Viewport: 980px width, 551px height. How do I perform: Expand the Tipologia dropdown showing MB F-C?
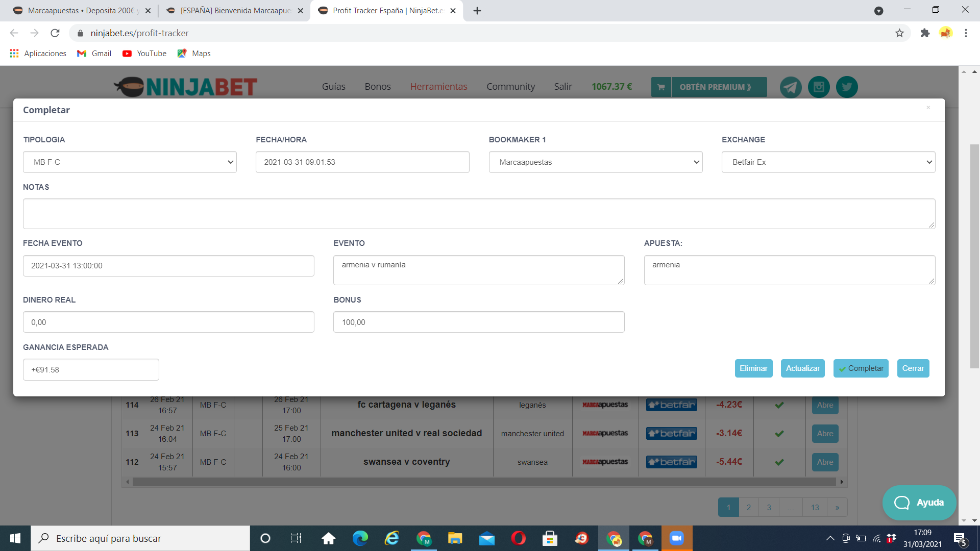[130, 162]
